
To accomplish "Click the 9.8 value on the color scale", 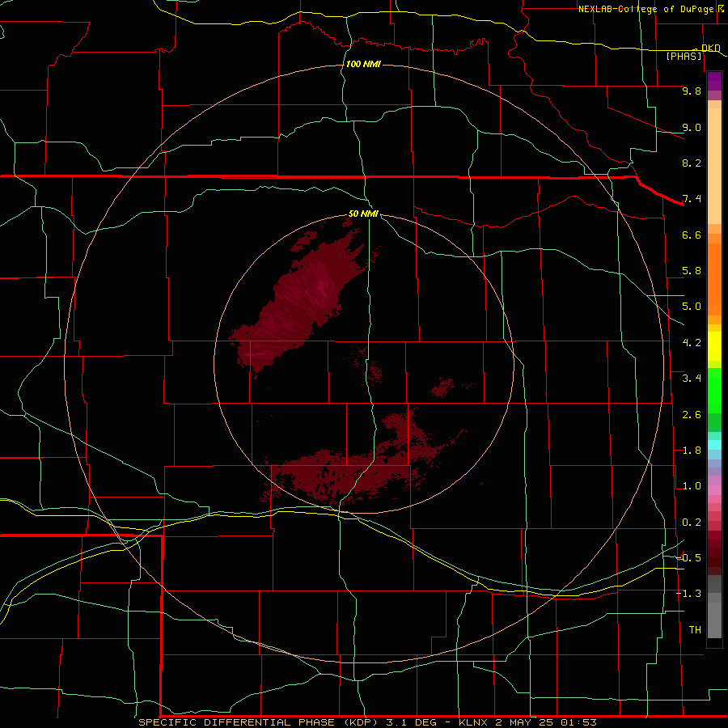I will [x=692, y=91].
